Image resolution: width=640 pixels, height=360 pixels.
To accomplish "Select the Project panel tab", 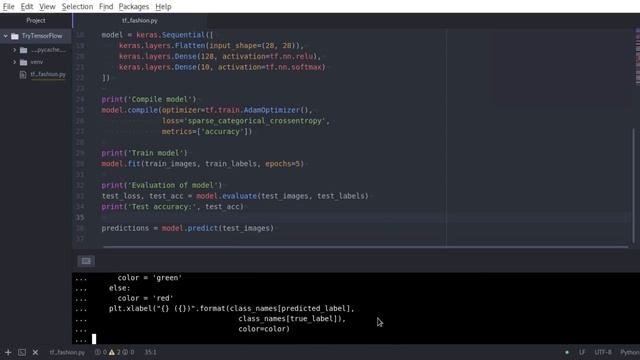I will tap(36, 20).
